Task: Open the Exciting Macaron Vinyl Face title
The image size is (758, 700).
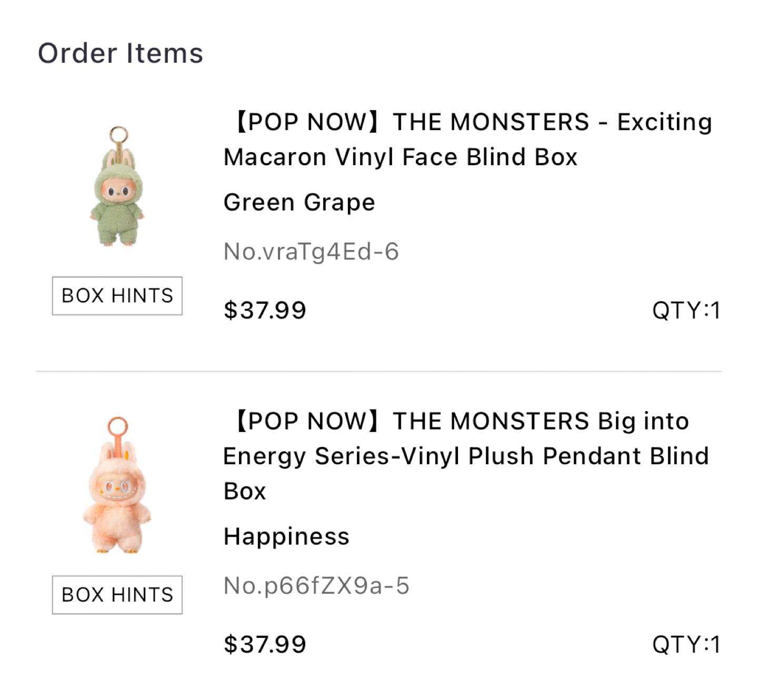Action: point(467,139)
